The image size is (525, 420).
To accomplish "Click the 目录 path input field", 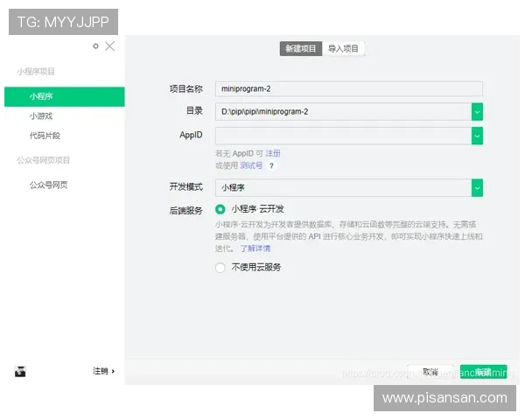I will tap(344, 111).
